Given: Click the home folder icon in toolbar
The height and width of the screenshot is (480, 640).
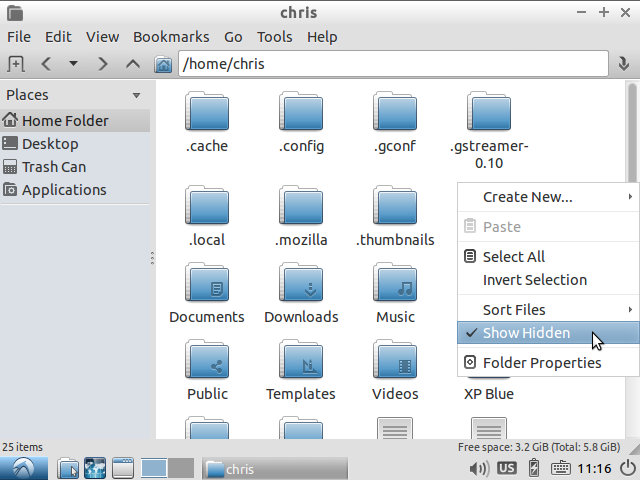Looking at the screenshot, I should click(163, 64).
